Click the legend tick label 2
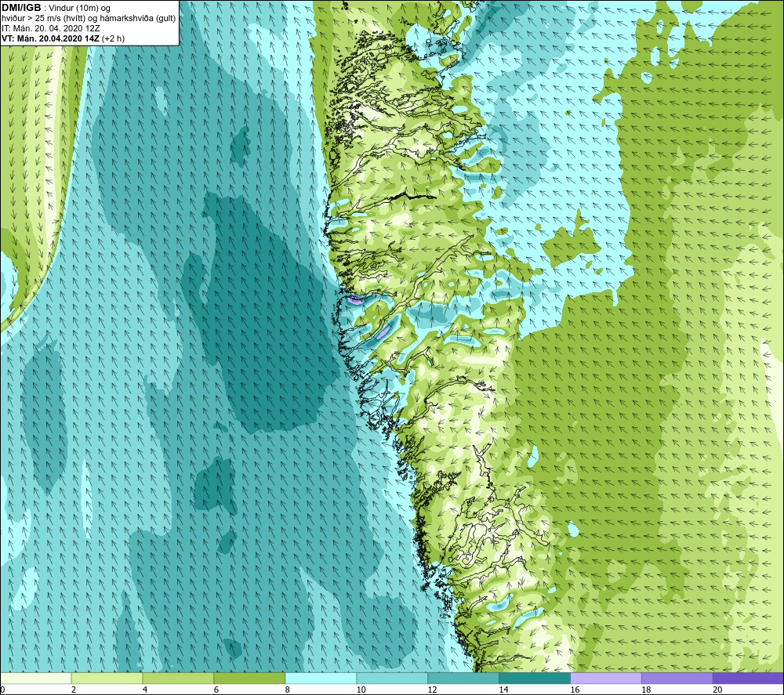This screenshot has width=784, height=695. click(74, 690)
